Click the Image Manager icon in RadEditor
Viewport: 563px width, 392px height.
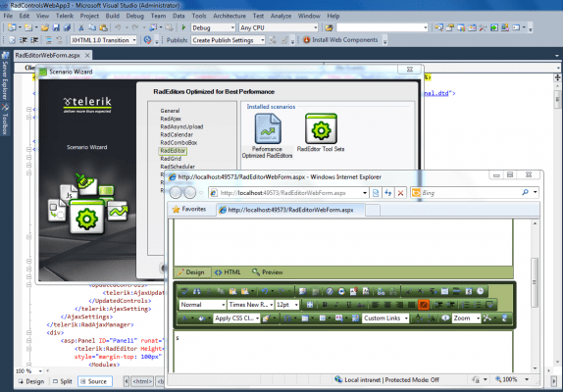tap(303, 291)
